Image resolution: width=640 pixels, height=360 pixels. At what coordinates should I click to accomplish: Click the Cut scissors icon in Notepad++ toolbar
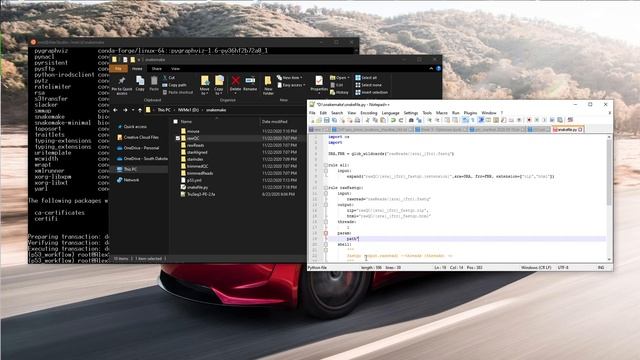(x=367, y=120)
